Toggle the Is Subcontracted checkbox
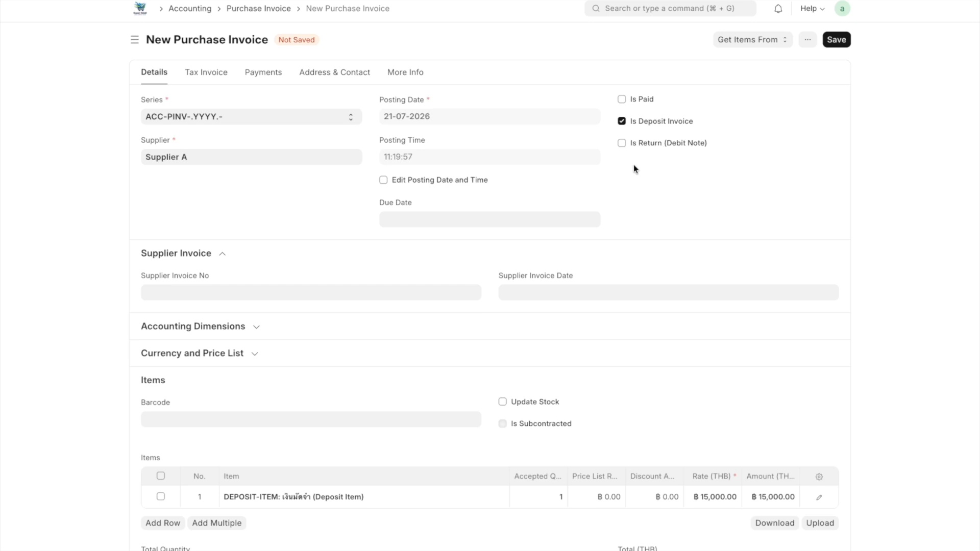Image resolution: width=980 pixels, height=551 pixels. click(x=503, y=424)
